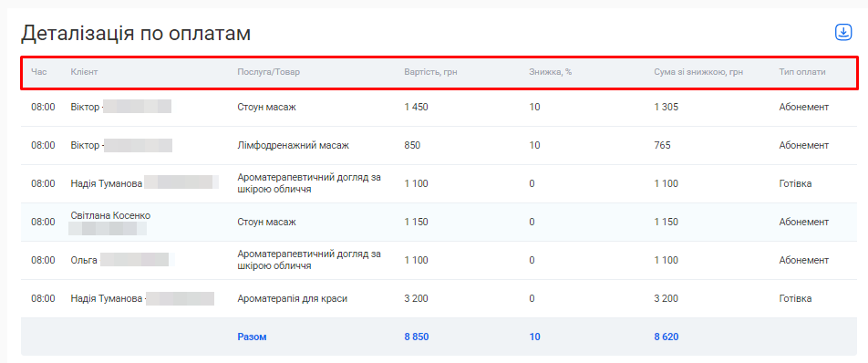Screen dimensions: 868x363
Task: Click the discounted sum 1 305
Action: tap(666, 108)
